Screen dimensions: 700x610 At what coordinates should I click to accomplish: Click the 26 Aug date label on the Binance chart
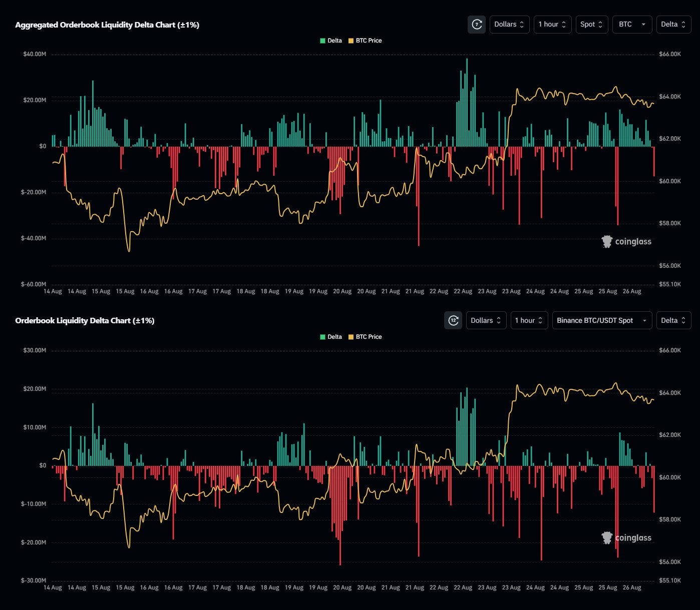[x=632, y=587]
